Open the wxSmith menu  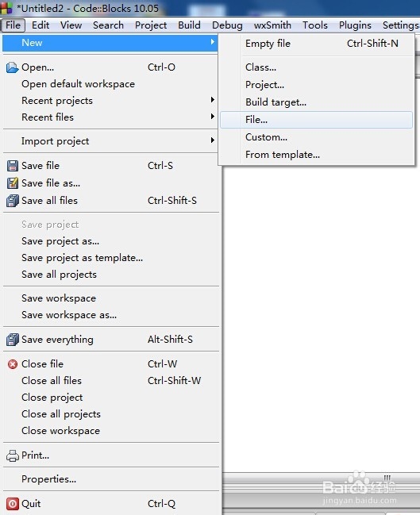point(272,25)
